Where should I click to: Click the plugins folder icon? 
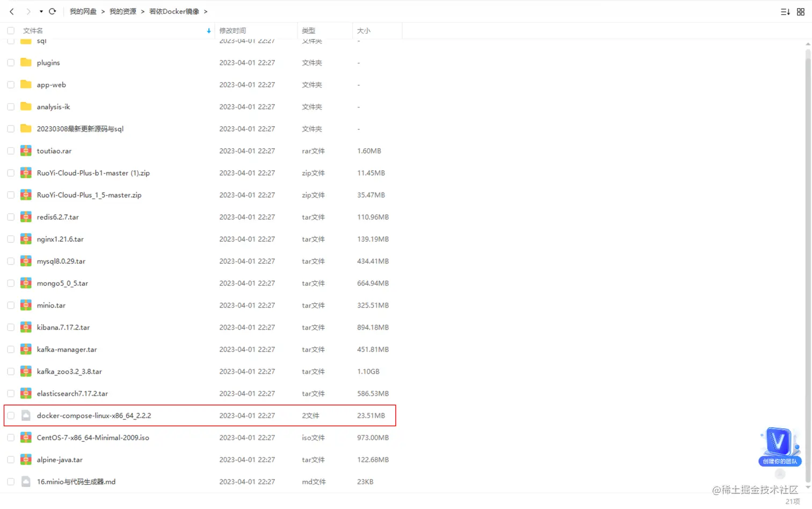26,62
